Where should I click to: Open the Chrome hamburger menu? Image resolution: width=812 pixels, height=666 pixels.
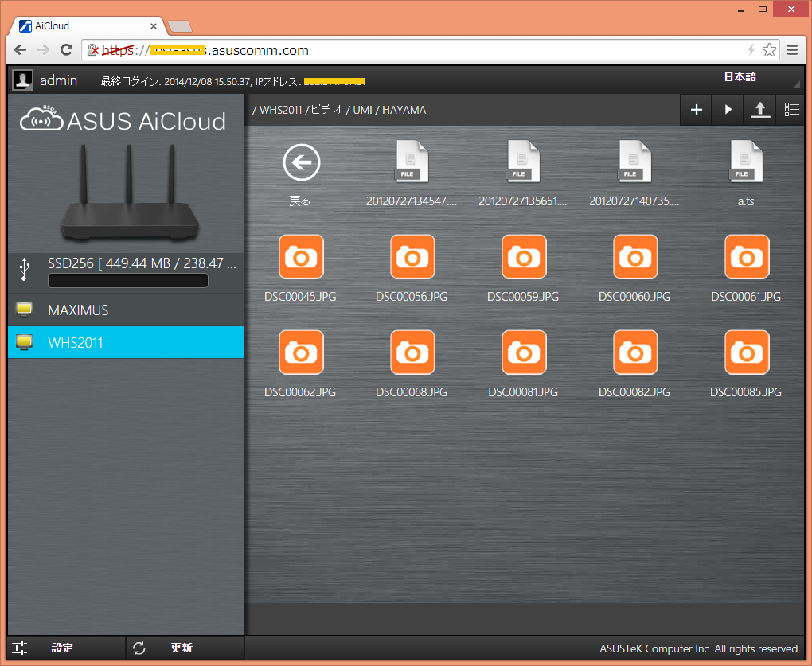click(792, 49)
